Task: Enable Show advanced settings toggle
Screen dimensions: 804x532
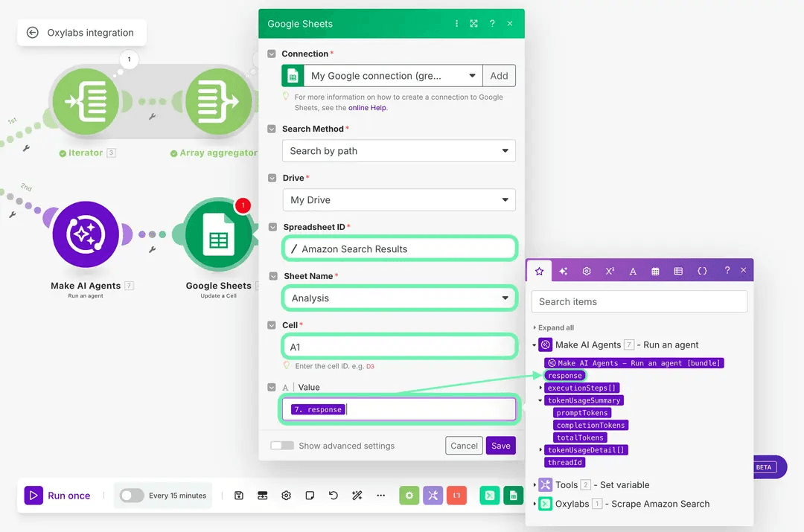Action: coord(282,446)
